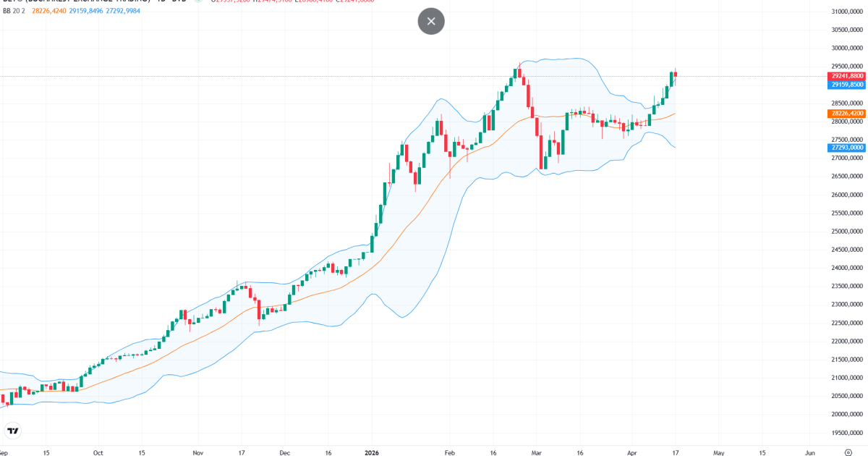Image resolution: width=868 pixels, height=456 pixels.
Task: Click the 25000,0000 level on price axis
Action: tap(847, 232)
